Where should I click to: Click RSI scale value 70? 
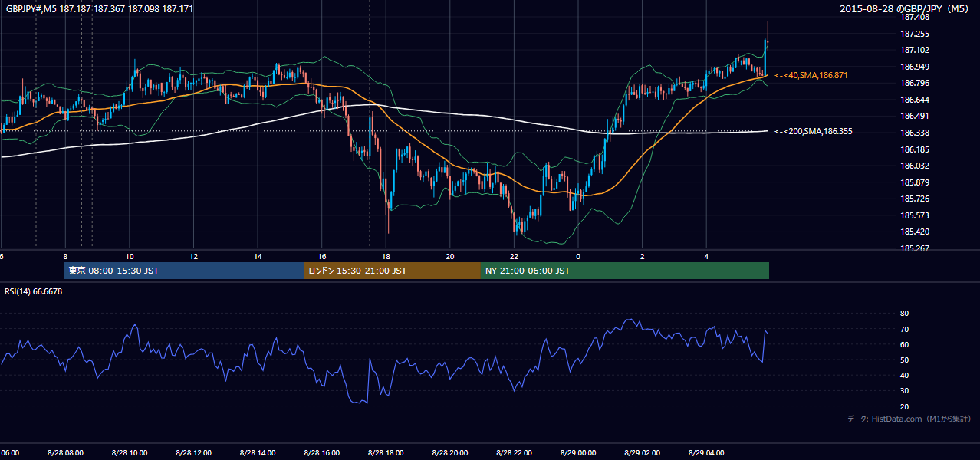click(904, 329)
